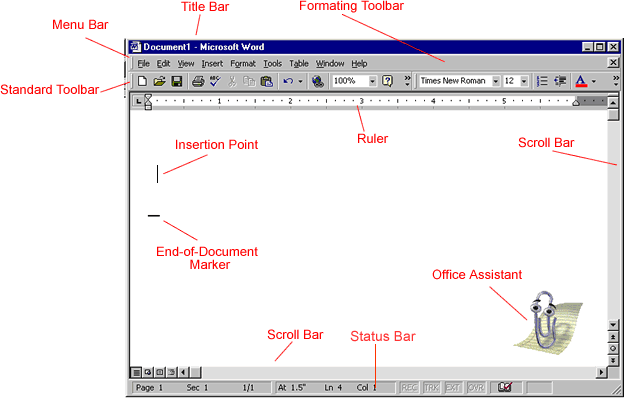624x398 pixels.
Task: Expand More Buttons on Standard toolbar
Action: (x=407, y=81)
